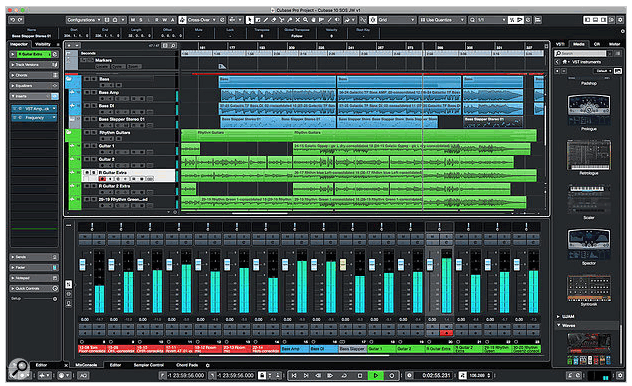Toggle record enable on R Guitar Extra track

(x=102, y=179)
